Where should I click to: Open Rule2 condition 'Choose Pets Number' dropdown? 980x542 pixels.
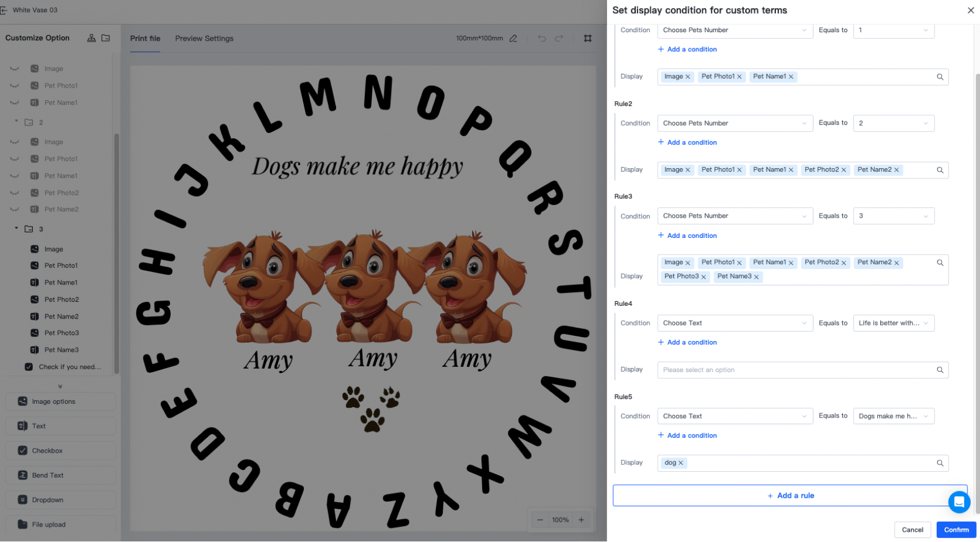pyautogui.click(x=735, y=123)
